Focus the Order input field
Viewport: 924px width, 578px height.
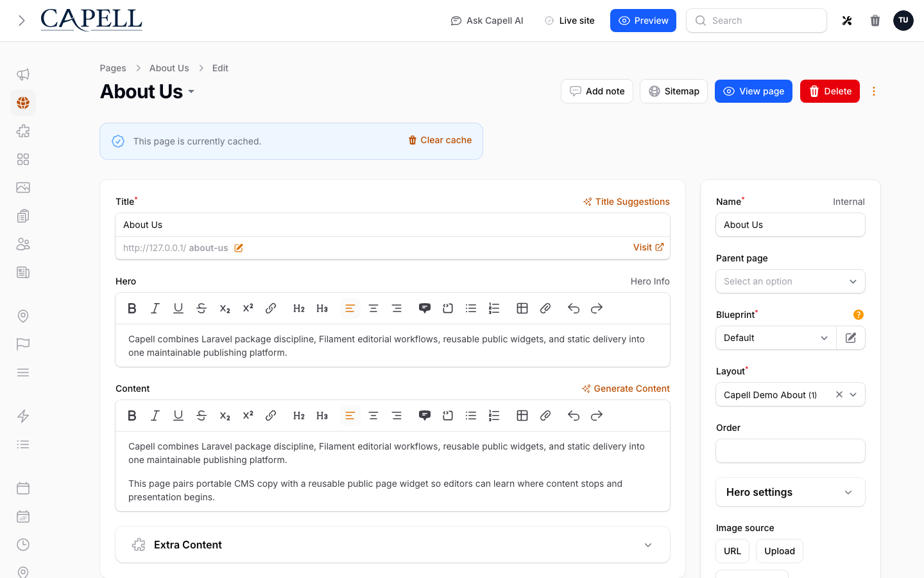[x=791, y=451]
